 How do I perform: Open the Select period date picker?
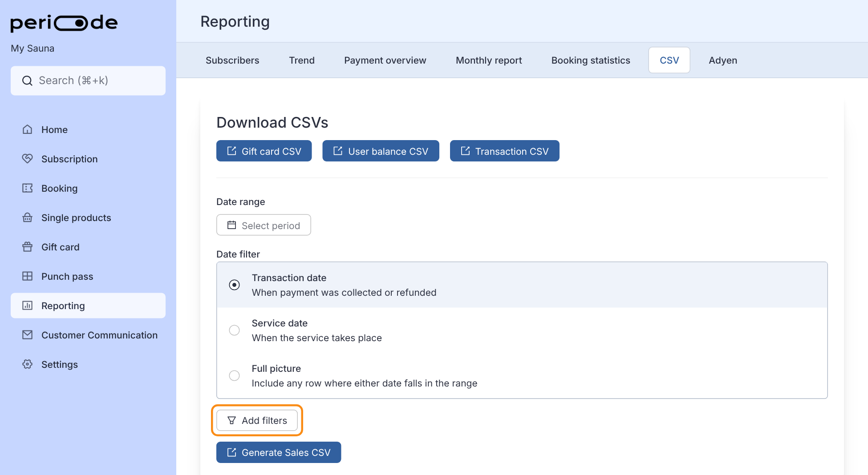click(x=264, y=225)
